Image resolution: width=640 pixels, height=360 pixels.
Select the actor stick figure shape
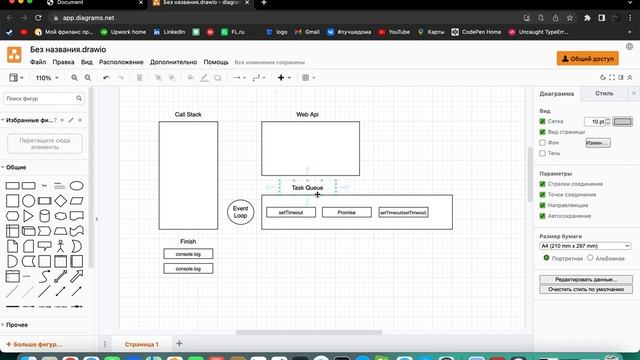[60, 246]
